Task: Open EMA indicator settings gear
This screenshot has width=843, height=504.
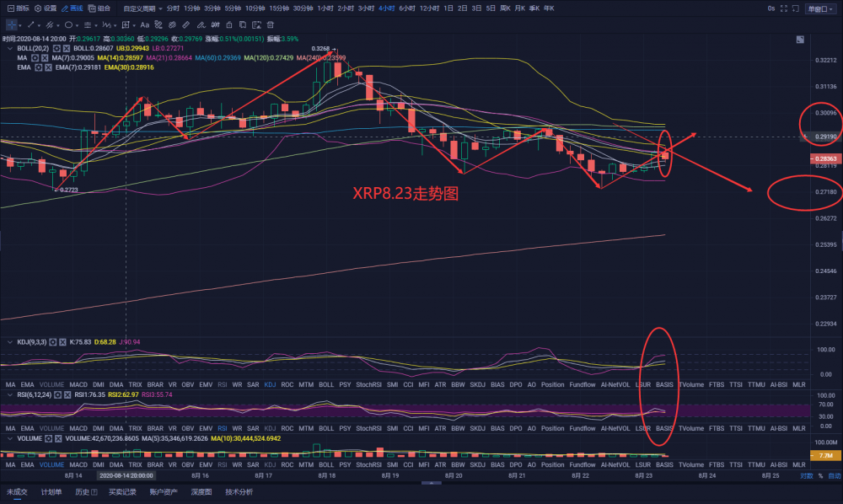Action: 38,67
